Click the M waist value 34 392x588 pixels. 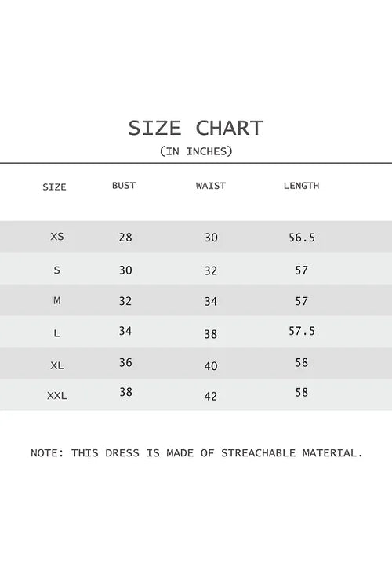coord(211,302)
